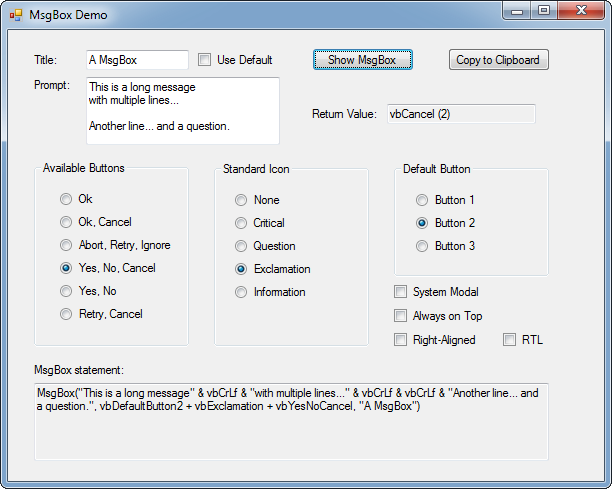Viewport: 612px width, 489px height.
Task: Tick the Always on Top option
Action: [x=400, y=315]
